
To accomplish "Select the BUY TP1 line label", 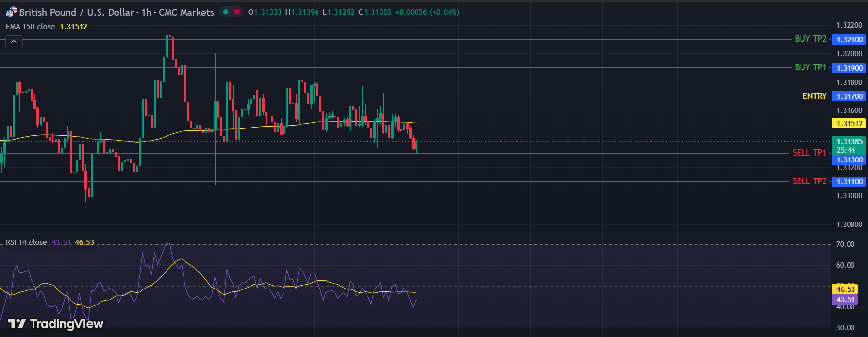I will [810, 67].
